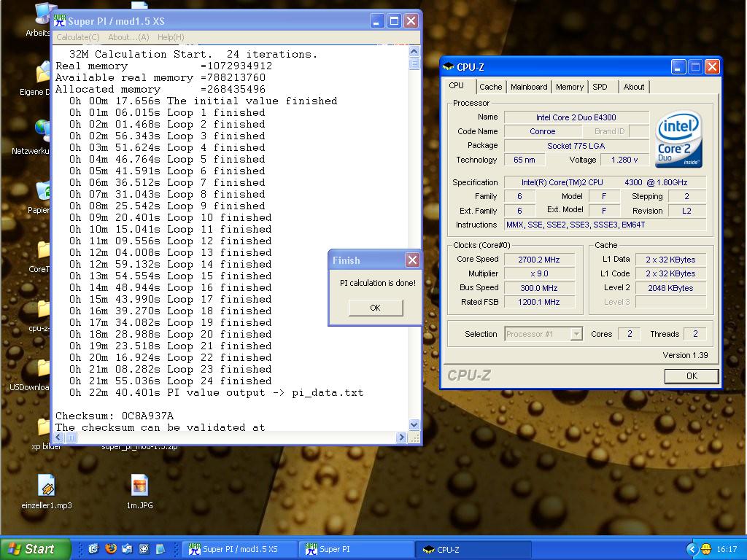The width and height of the screenshot is (747, 560).
Task: Switch to the Mainboard tab
Action: [529, 87]
